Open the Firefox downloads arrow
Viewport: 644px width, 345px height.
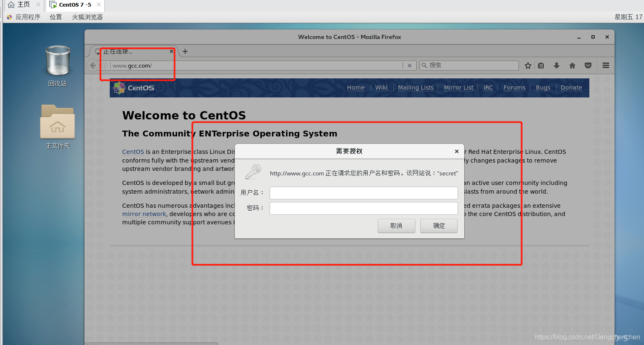click(557, 66)
